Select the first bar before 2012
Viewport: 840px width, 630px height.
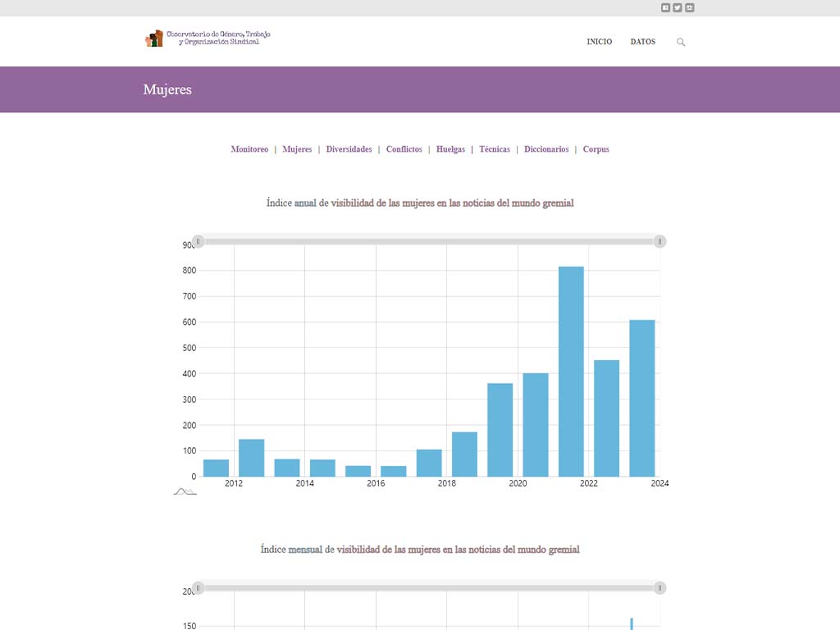click(x=216, y=468)
